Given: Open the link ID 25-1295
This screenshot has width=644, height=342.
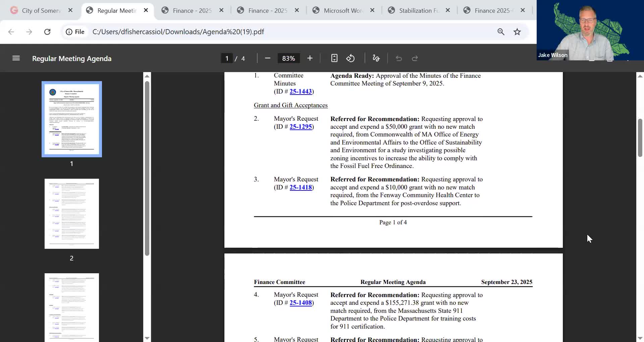Looking at the screenshot, I should [301, 126].
